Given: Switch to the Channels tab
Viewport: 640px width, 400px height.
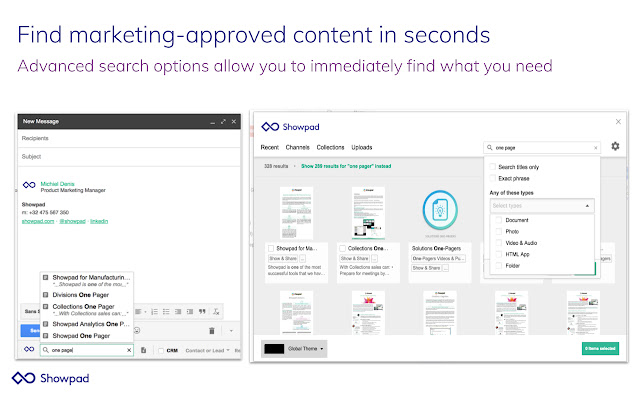Looking at the screenshot, I should tap(298, 147).
